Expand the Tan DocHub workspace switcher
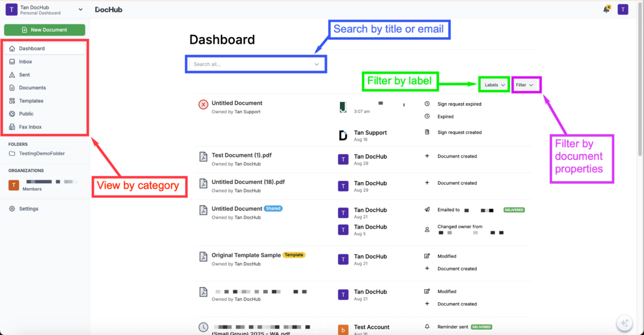This screenshot has height=335, width=644. 80,9
